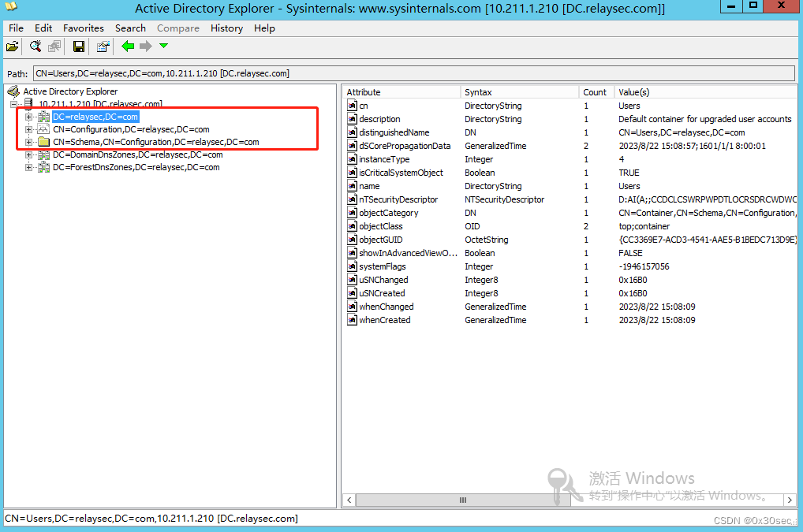Open the File menu
The width and height of the screenshot is (803, 532).
17,28
